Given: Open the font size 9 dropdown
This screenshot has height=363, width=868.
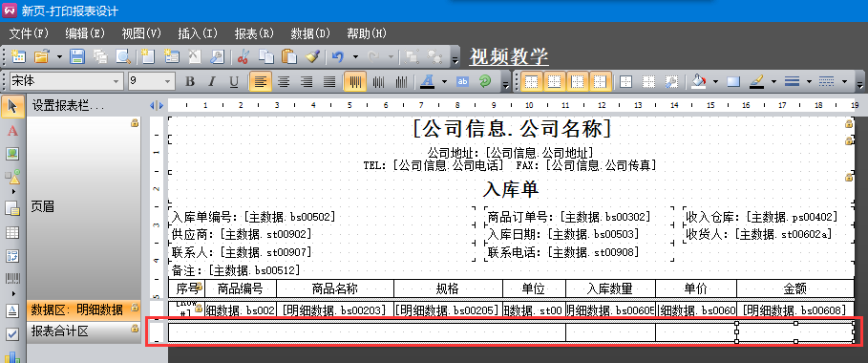Looking at the screenshot, I should pos(151,82).
